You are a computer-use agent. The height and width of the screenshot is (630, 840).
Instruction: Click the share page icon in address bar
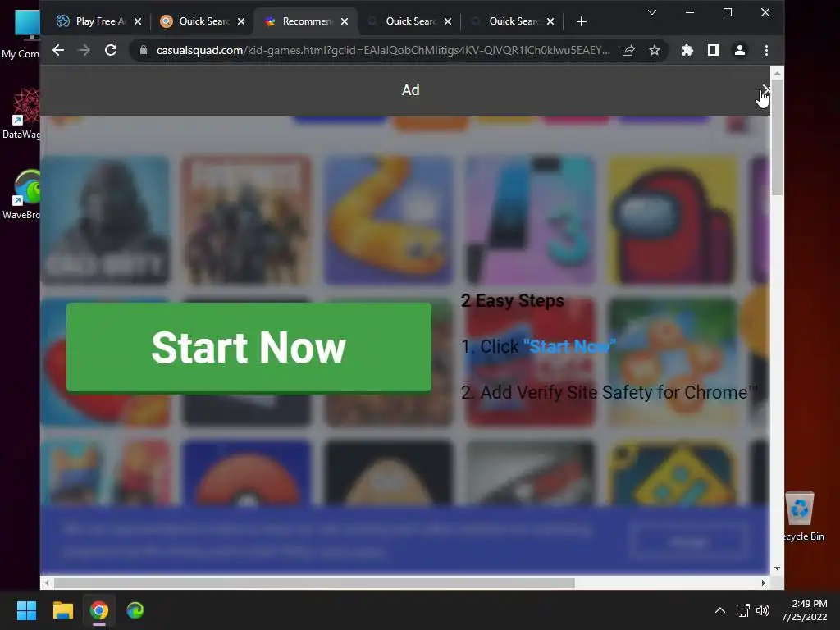pyautogui.click(x=628, y=50)
